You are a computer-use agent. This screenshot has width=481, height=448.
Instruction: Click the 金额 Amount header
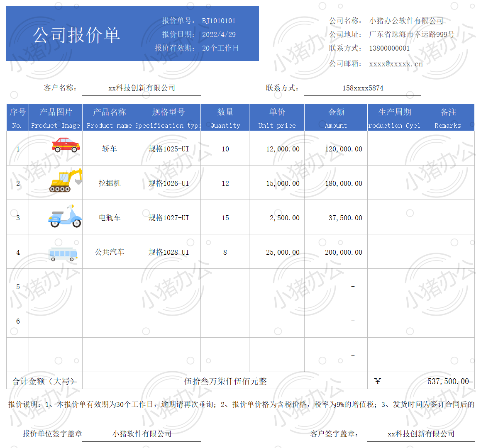tap(336, 118)
